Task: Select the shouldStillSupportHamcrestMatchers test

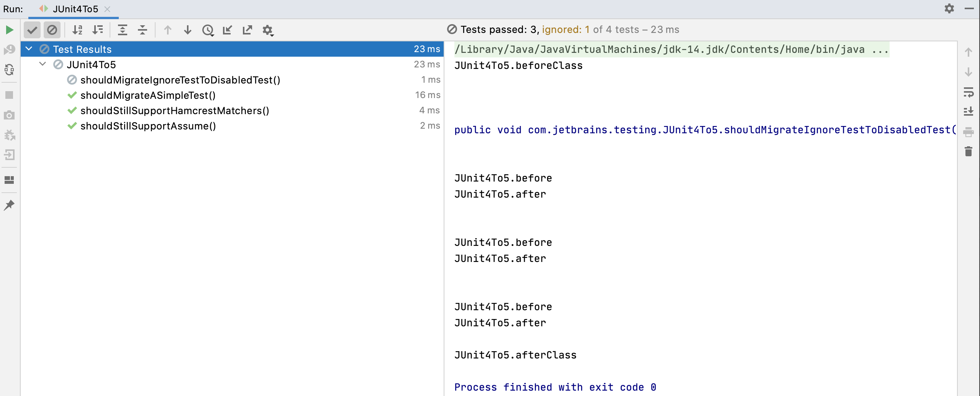Action: pos(174,110)
